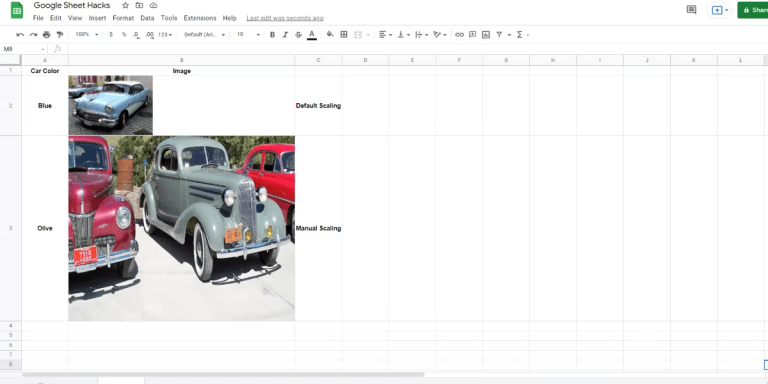Select the Paint format tool
This screenshot has width=768, height=384.
(60, 35)
